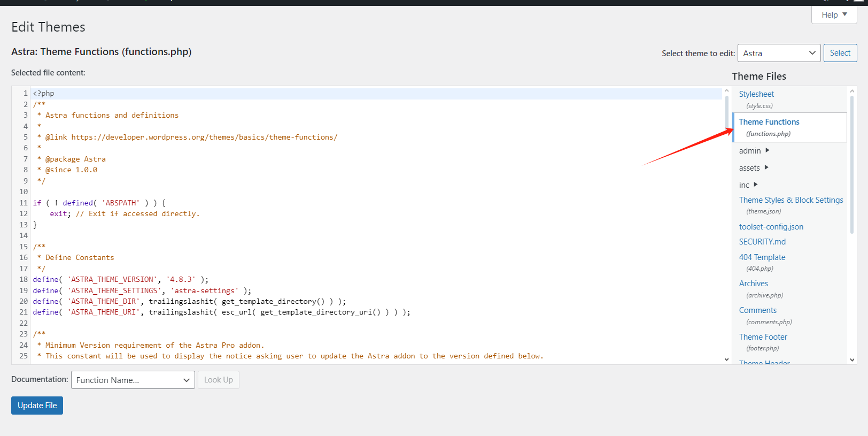Click the Select theme button
Screen dimensions: 868x436
coord(840,53)
